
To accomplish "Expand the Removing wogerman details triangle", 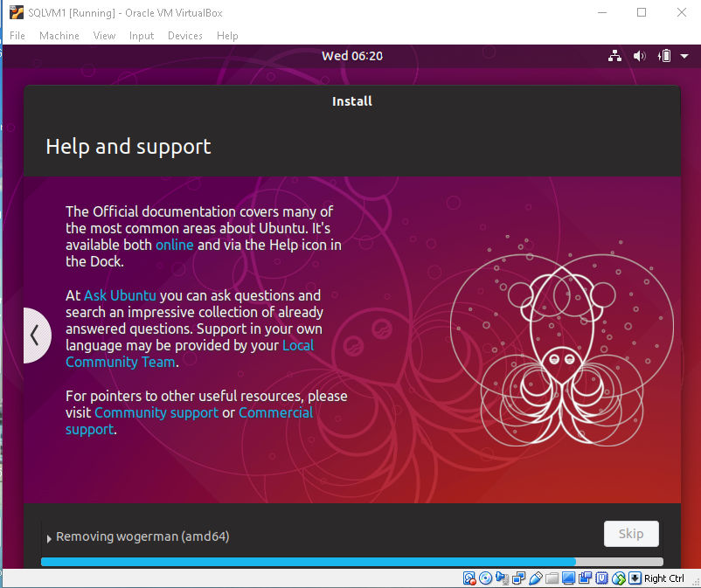I will click(49, 538).
